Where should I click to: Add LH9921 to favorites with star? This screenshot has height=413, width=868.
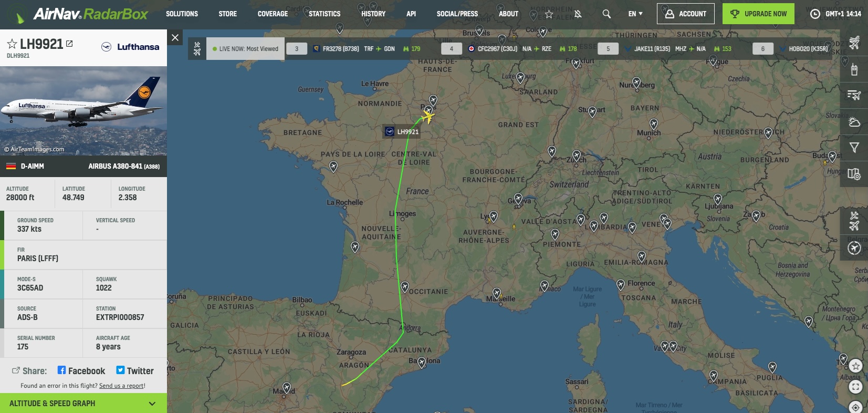pyautogui.click(x=12, y=44)
